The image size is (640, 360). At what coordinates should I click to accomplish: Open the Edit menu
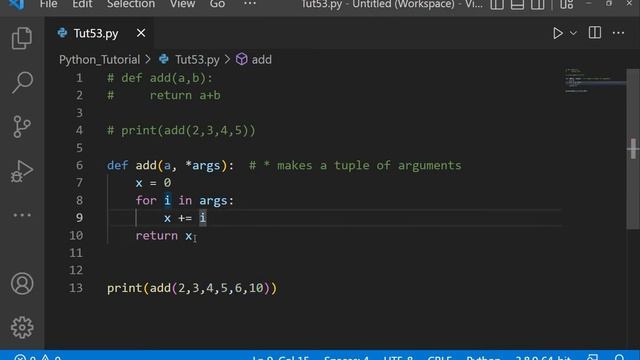click(x=82, y=4)
